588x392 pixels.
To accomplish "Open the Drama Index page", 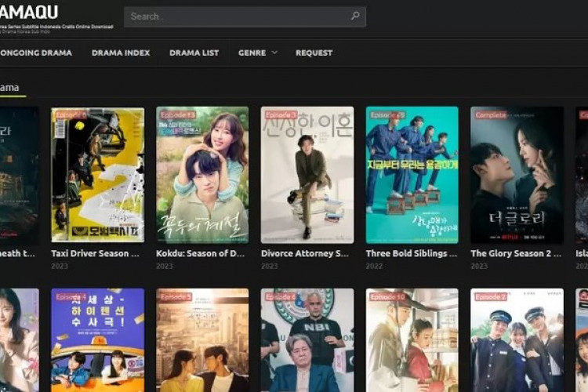I will 121,53.
